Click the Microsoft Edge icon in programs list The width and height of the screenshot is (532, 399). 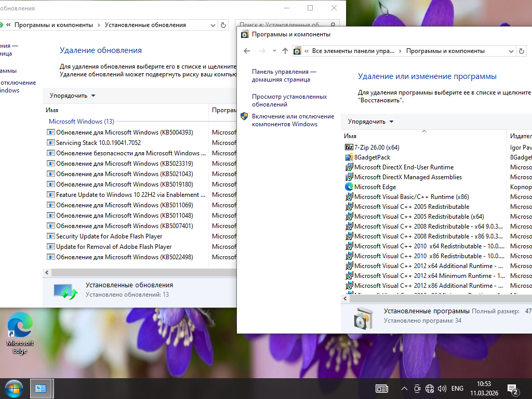[349, 187]
